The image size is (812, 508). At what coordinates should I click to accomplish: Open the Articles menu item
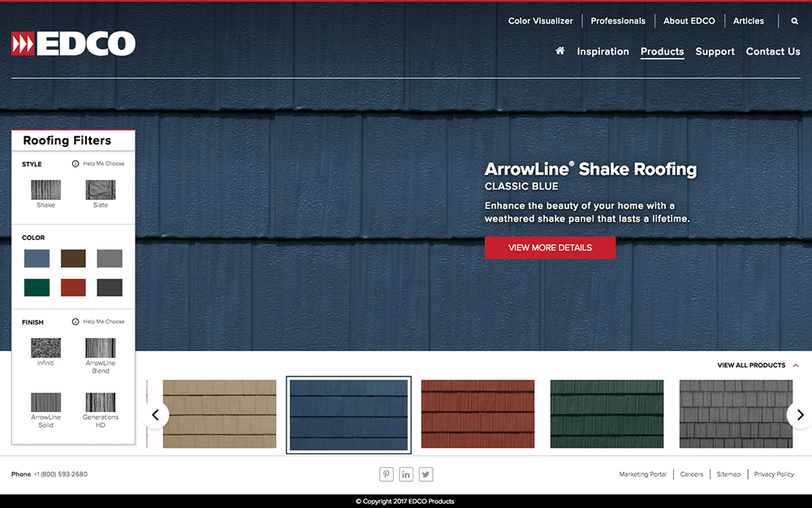click(749, 21)
